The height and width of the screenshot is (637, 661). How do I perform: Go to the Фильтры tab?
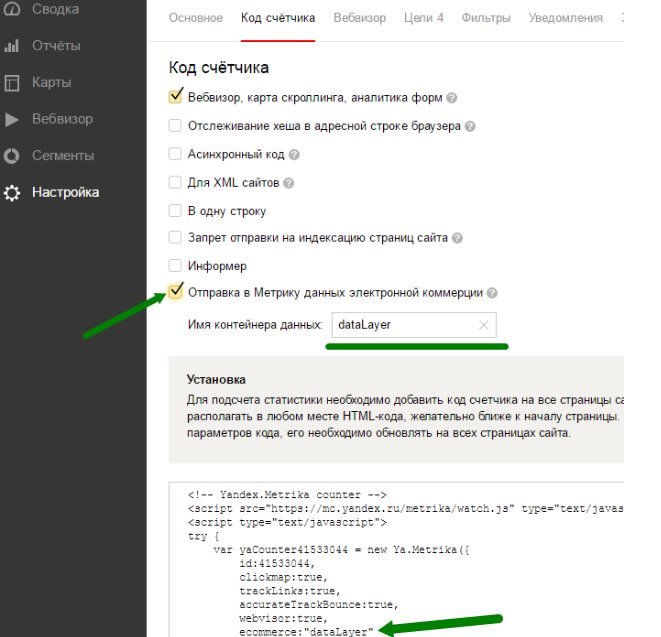click(486, 18)
